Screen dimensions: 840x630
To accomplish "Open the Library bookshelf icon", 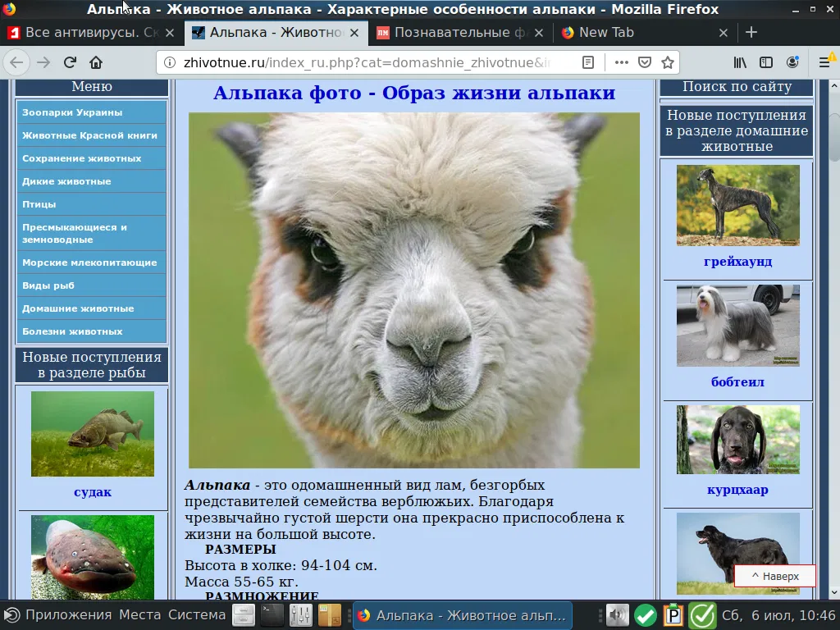I will coord(740,62).
